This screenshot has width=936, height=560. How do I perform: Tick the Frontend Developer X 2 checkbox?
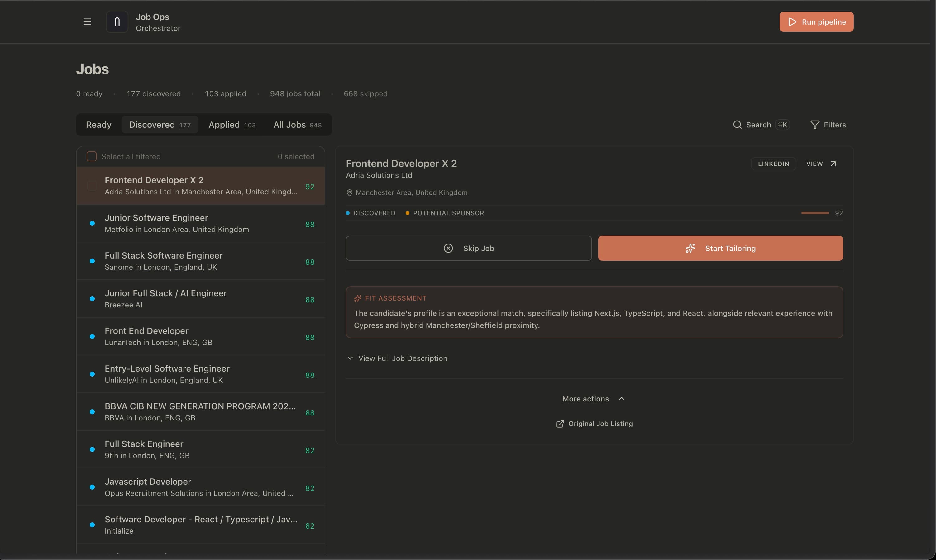(x=92, y=186)
